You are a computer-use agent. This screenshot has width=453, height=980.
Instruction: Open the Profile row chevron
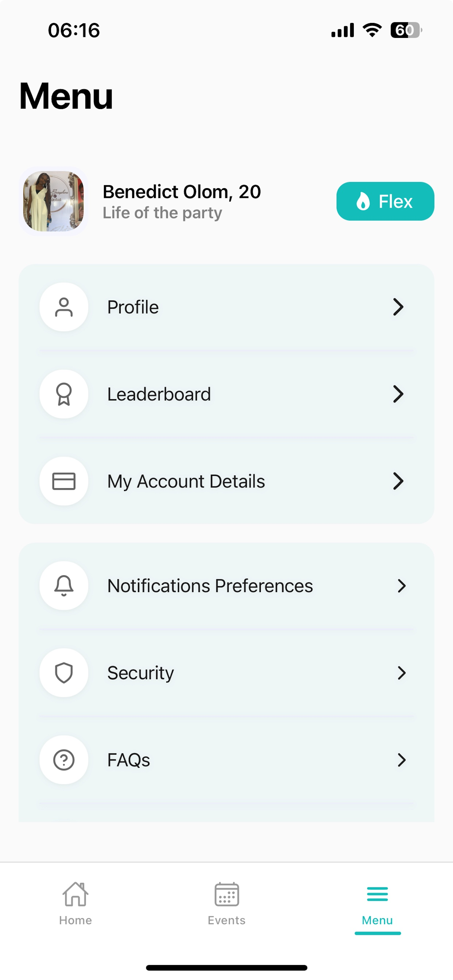[398, 307]
